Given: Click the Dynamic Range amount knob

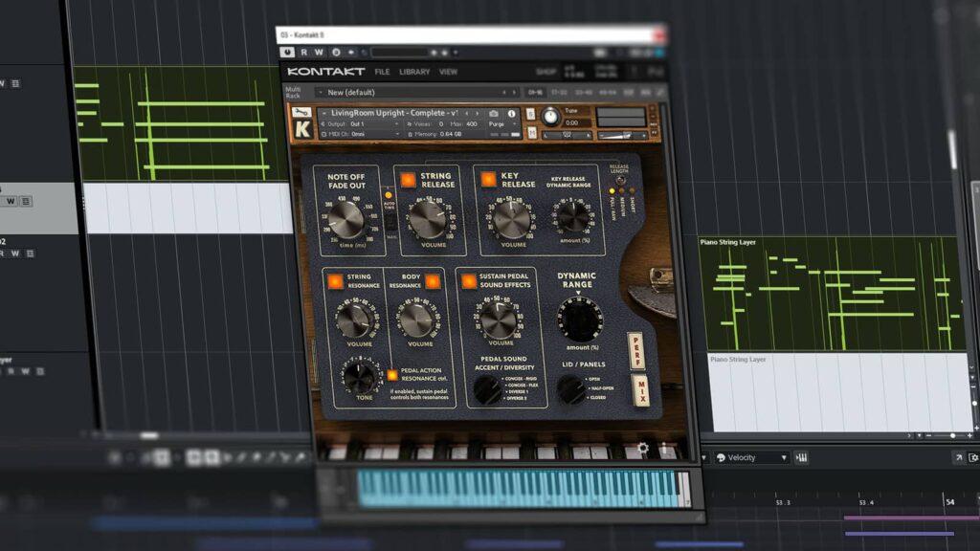Looking at the screenshot, I should pos(580,320).
